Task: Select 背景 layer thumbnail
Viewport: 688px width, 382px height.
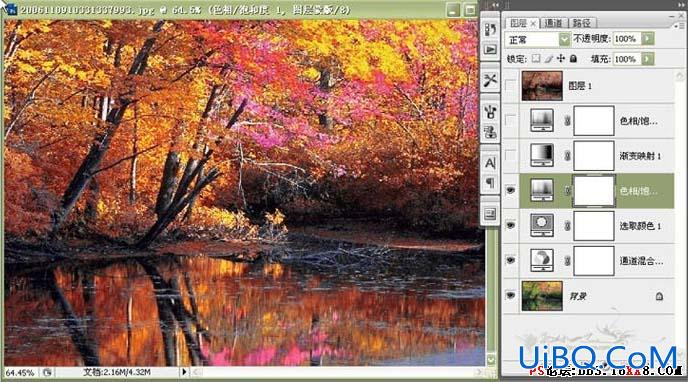Action: 542,296
